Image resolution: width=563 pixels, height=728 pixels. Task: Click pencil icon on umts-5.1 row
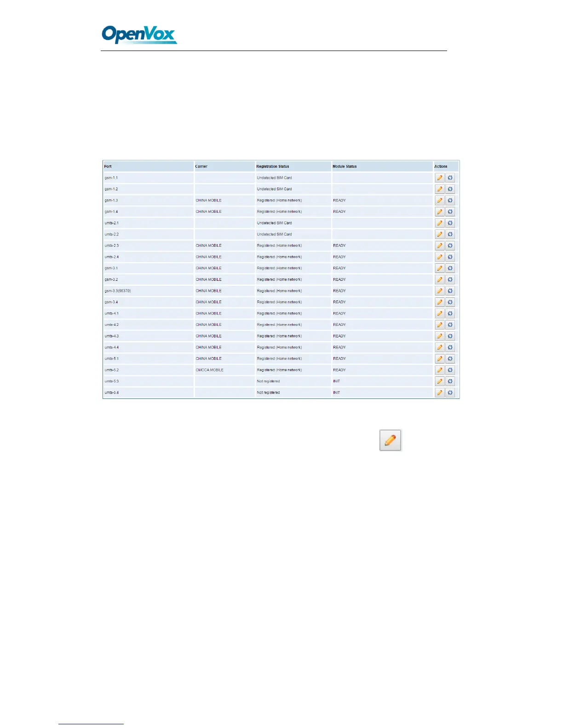point(440,358)
